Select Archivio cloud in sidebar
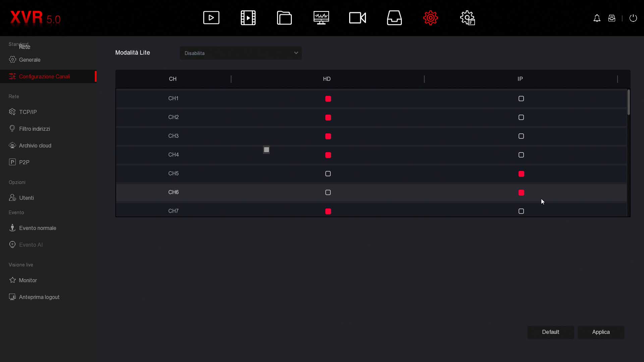The width and height of the screenshot is (644, 362). (x=35, y=145)
